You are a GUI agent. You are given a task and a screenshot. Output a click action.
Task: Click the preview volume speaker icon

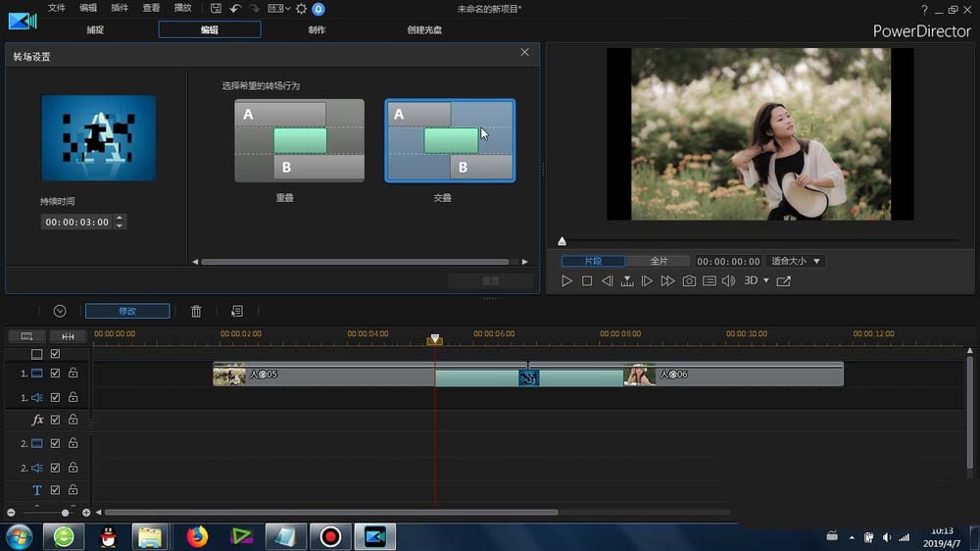click(x=728, y=281)
